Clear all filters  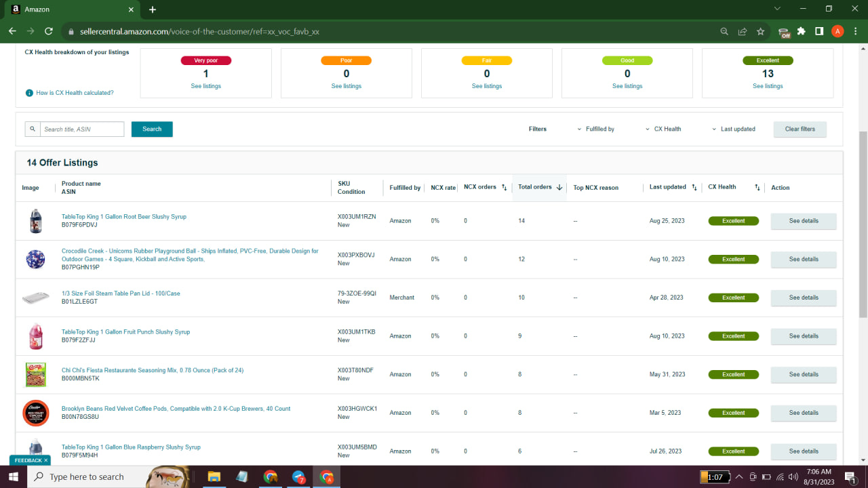tap(800, 129)
